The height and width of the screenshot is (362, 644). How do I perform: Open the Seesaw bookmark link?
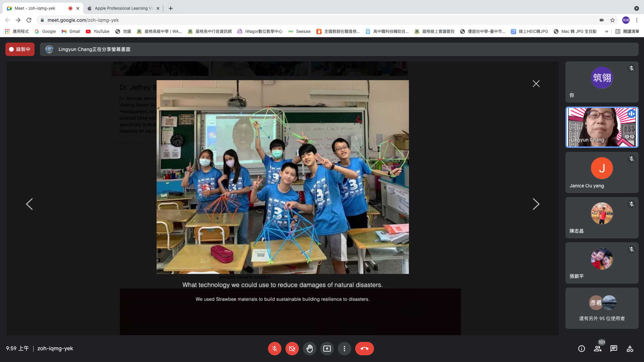(300, 32)
